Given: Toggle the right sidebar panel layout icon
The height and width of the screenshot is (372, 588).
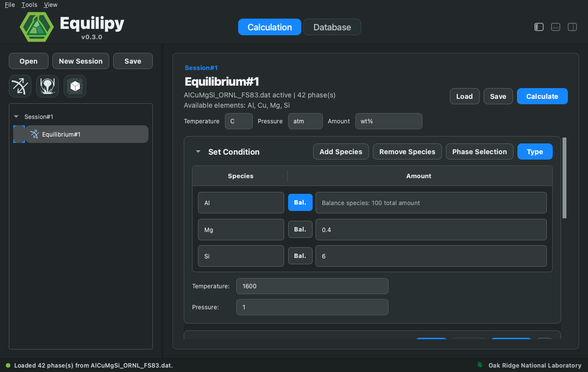Looking at the screenshot, I should [572, 27].
